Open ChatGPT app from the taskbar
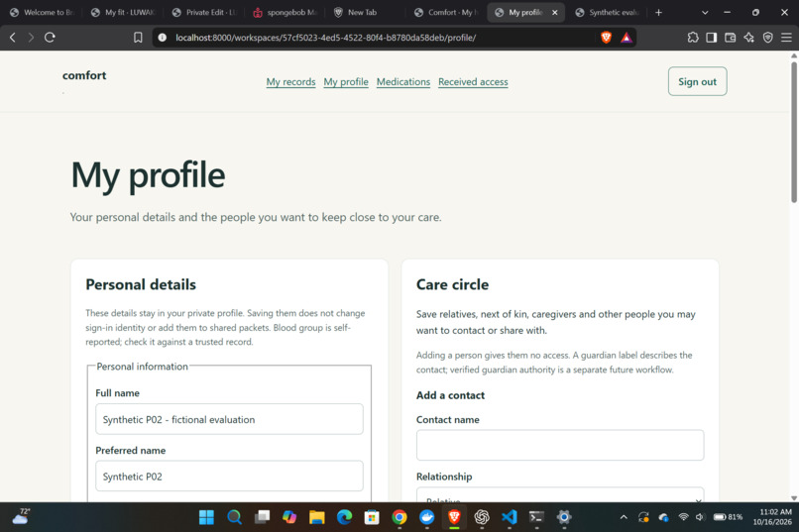 (x=482, y=517)
